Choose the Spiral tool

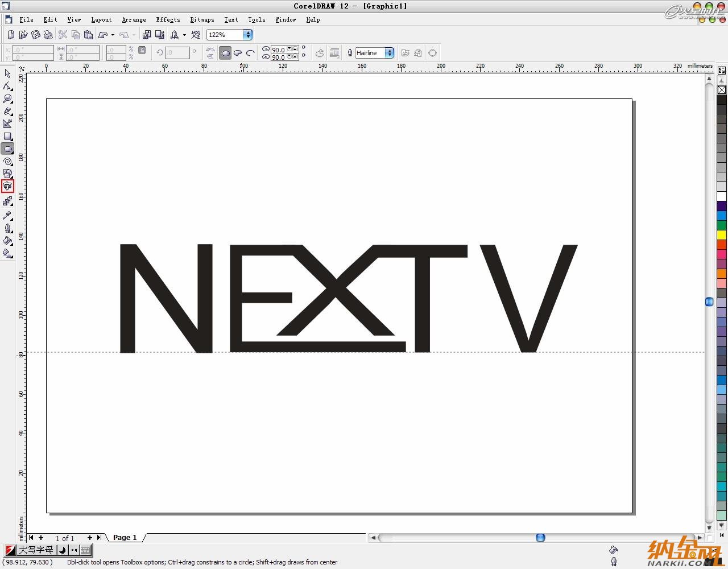pos(7,162)
